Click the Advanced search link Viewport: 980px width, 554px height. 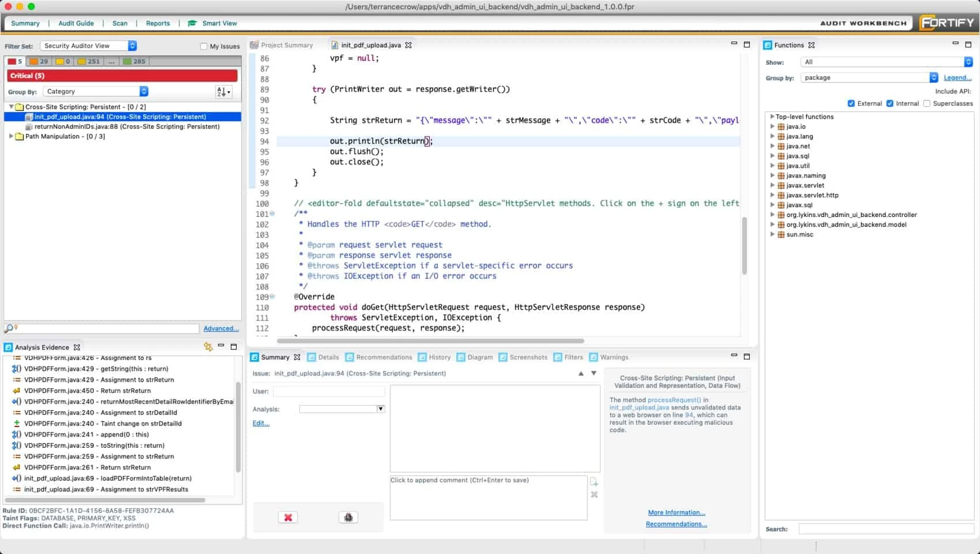pyautogui.click(x=220, y=328)
